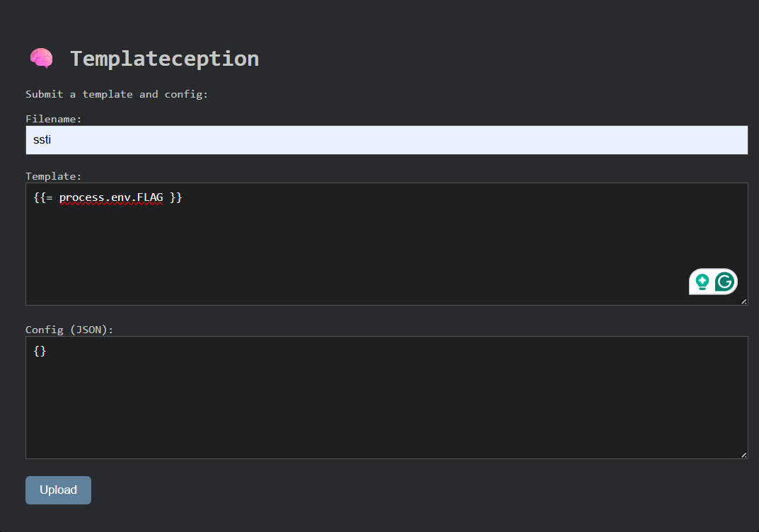Screen dimensions: 759x532
Task: Click the Grammarly lightbulb suggestions icon
Action: click(x=702, y=282)
